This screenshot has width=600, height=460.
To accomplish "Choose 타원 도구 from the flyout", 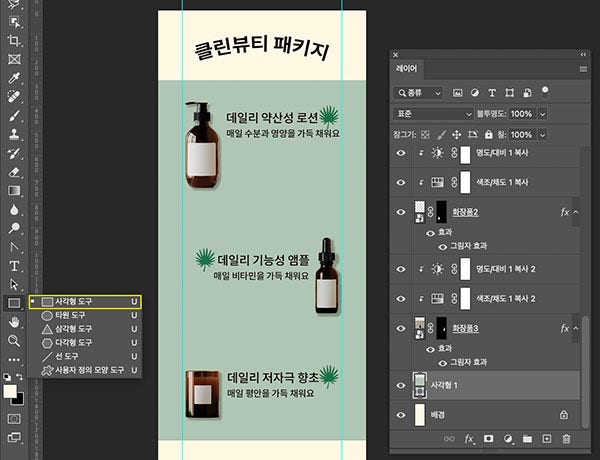I will (x=85, y=315).
